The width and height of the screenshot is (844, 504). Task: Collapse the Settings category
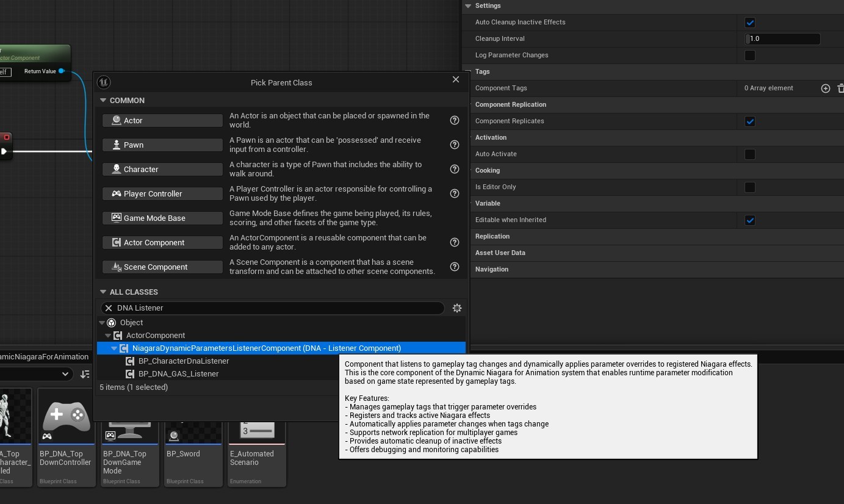[x=468, y=5]
